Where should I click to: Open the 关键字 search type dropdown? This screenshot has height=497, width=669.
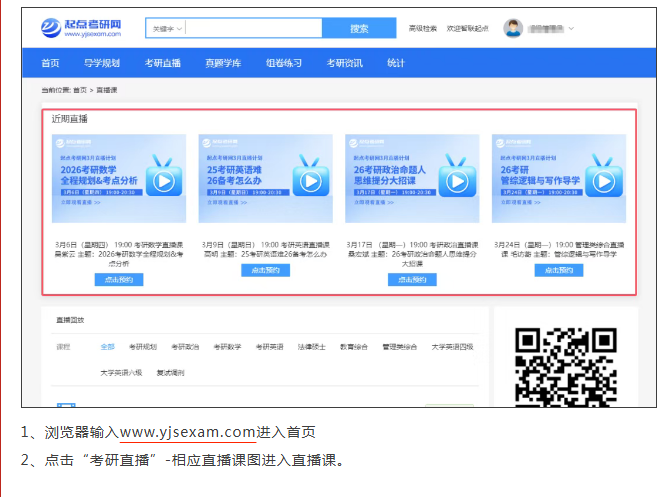[166, 29]
